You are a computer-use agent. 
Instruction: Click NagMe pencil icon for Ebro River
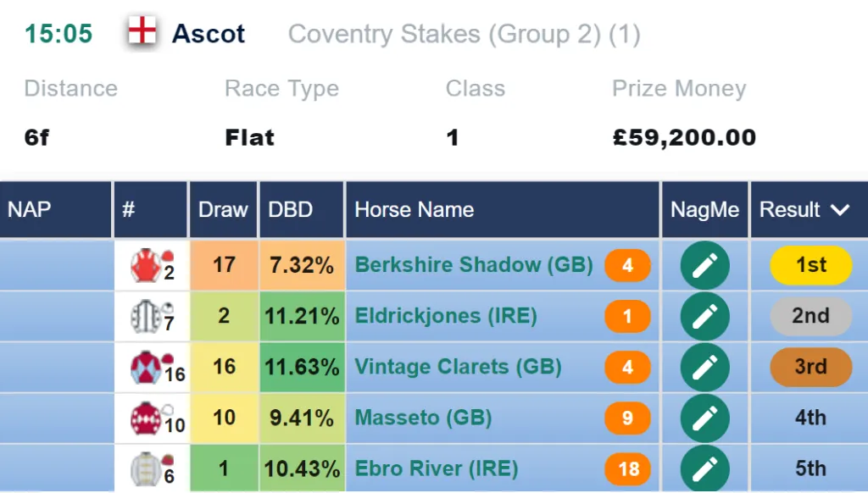tap(704, 468)
